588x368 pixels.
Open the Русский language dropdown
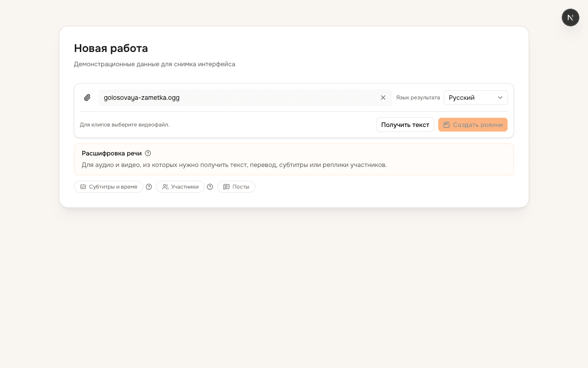point(476,98)
